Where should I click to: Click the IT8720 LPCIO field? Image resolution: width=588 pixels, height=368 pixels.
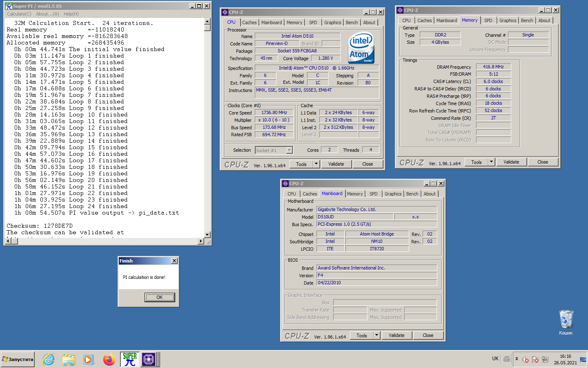point(377,249)
